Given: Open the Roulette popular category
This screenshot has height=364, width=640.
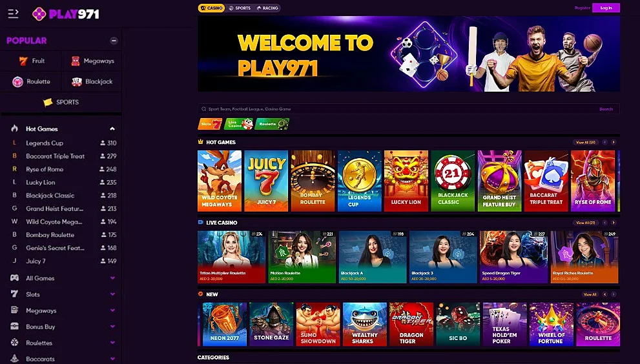Looking at the screenshot, I should (x=31, y=81).
